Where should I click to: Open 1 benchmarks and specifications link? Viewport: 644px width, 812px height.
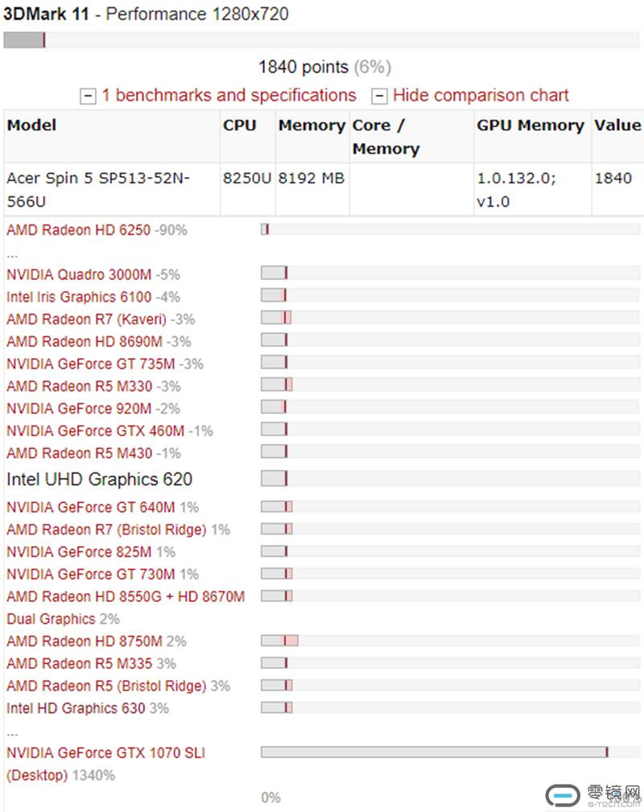tap(229, 95)
